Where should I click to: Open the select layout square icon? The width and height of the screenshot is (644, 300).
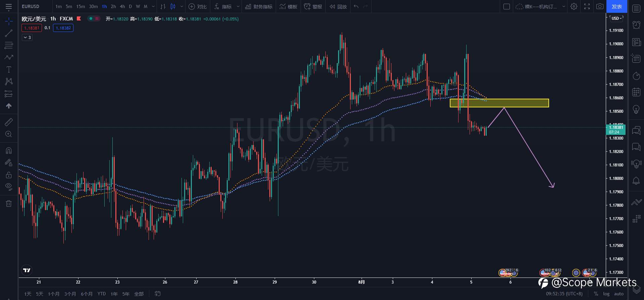coord(507,6)
